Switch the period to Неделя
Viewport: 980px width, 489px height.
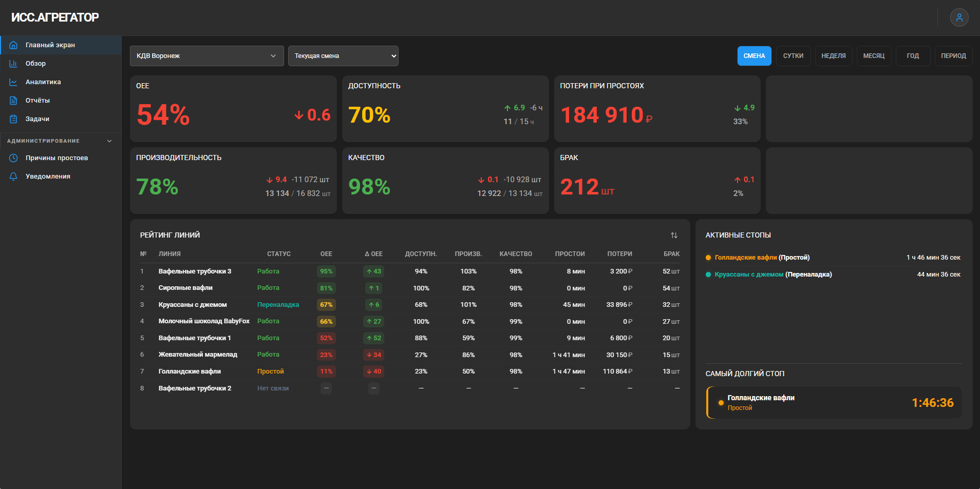tap(834, 56)
